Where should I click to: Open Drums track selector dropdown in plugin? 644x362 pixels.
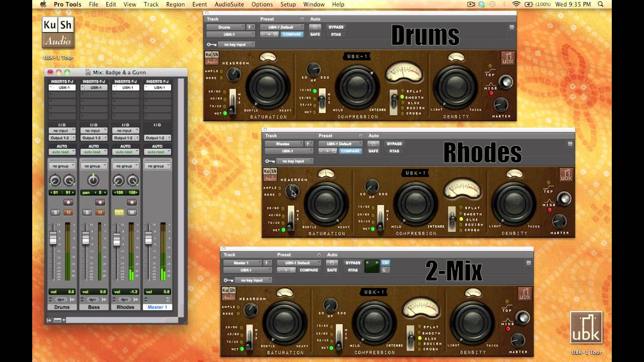click(x=225, y=27)
